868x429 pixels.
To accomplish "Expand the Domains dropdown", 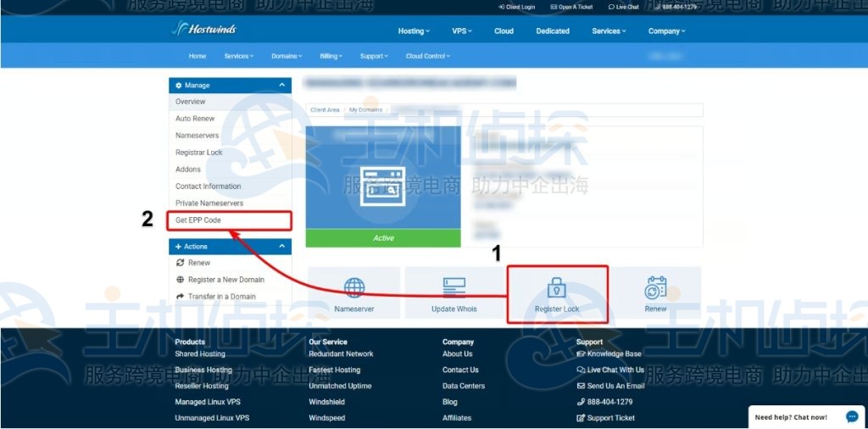I will [287, 56].
